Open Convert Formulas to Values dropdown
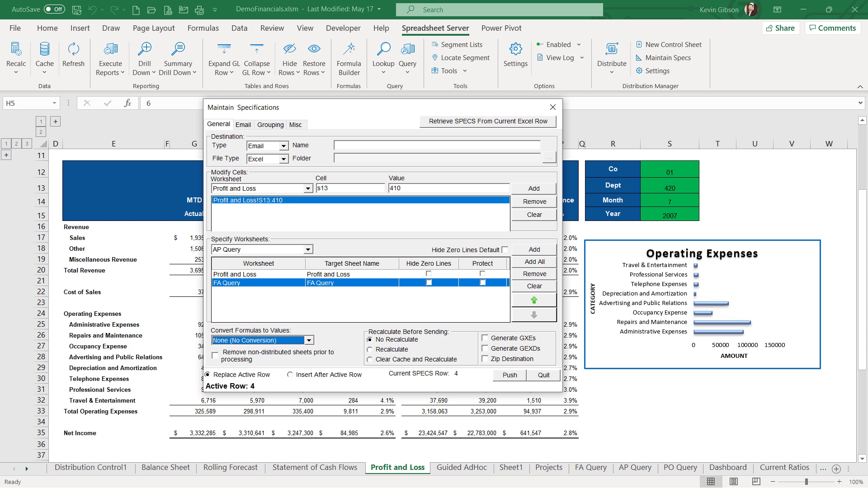This screenshot has height=488, width=868. (x=309, y=340)
